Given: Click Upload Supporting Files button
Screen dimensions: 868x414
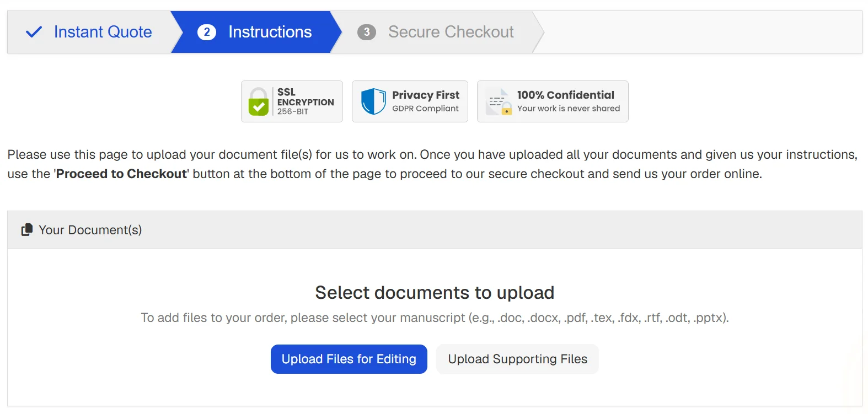Looking at the screenshot, I should click(x=517, y=359).
